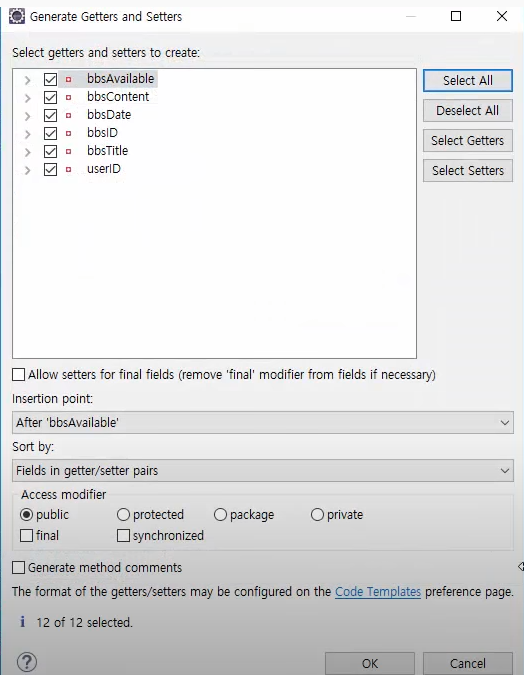Screen dimensions: 524x675
Task: Click the red field icon next to bbsAvailable
Action: point(68,80)
